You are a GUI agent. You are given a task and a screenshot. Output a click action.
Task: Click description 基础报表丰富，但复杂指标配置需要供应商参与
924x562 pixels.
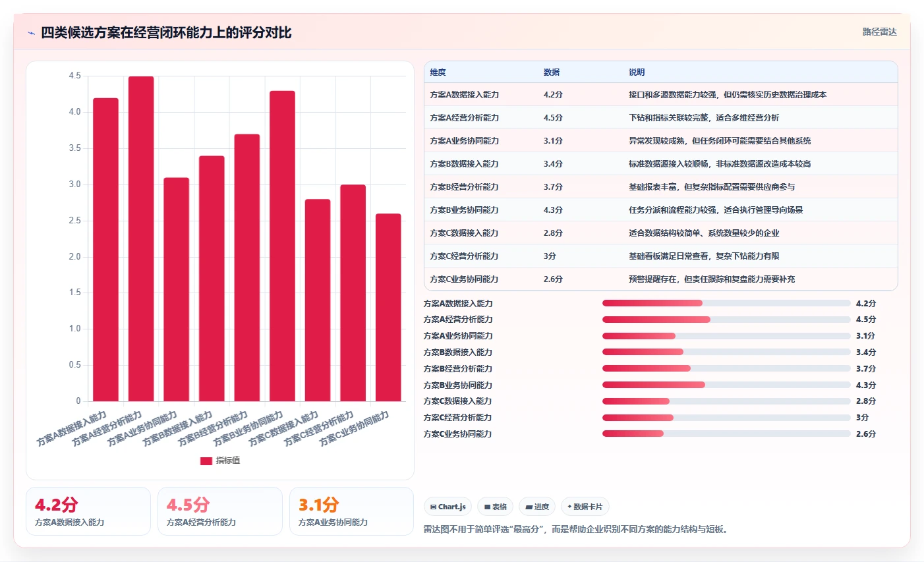[712, 187]
